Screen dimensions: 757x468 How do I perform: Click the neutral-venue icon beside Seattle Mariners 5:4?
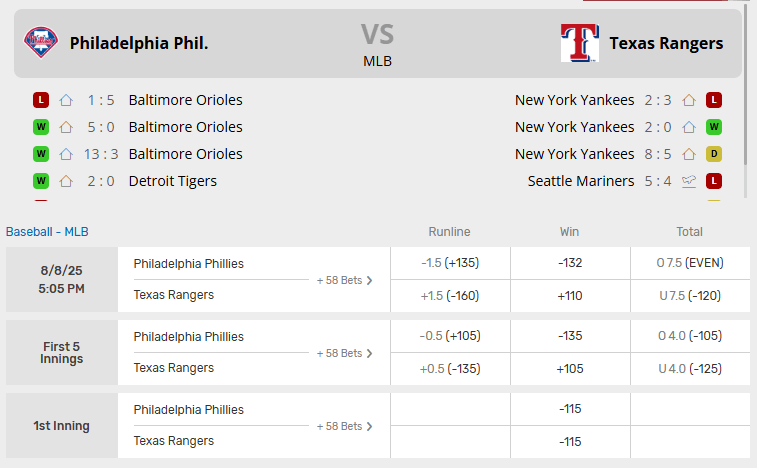click(689, 181)
